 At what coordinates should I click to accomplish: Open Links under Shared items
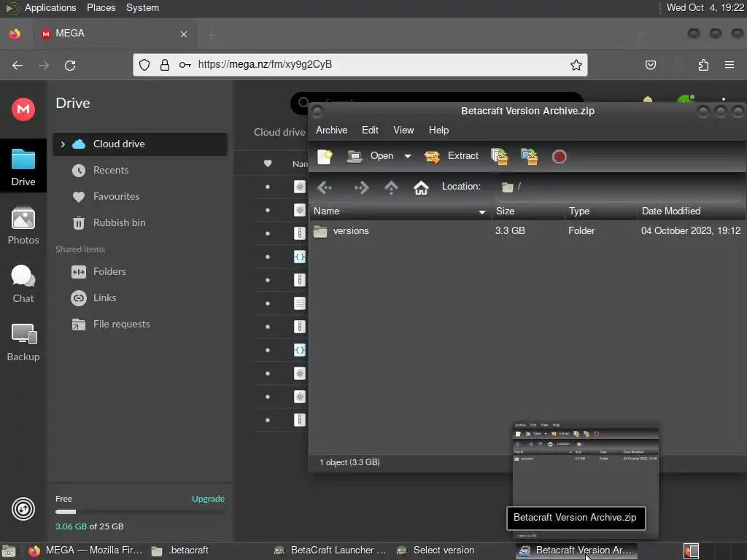[x=104, y=297]
